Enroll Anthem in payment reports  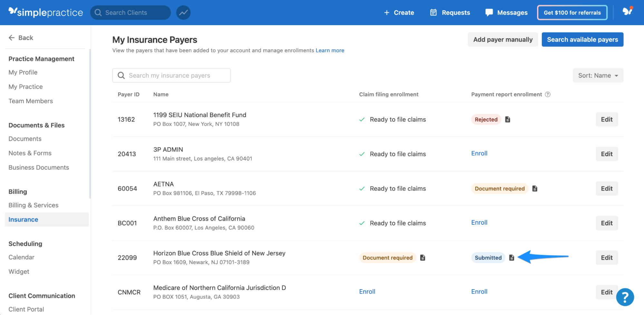479,222
